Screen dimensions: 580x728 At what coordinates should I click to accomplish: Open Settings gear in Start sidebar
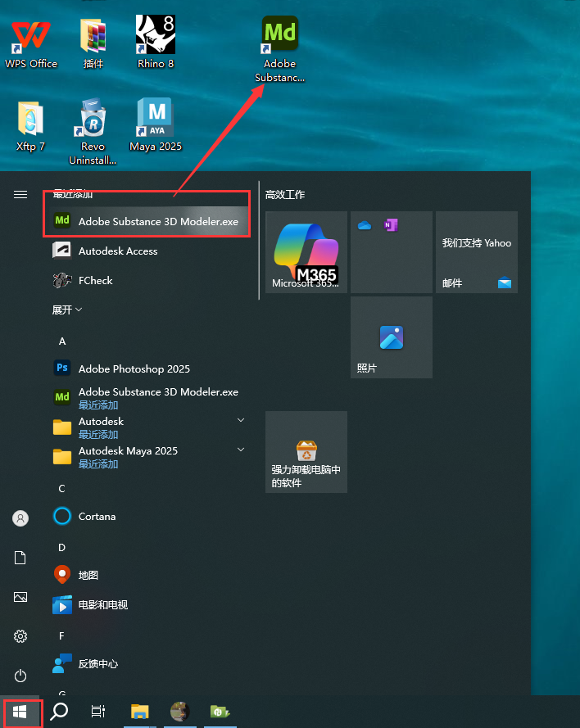click(20, 636)
